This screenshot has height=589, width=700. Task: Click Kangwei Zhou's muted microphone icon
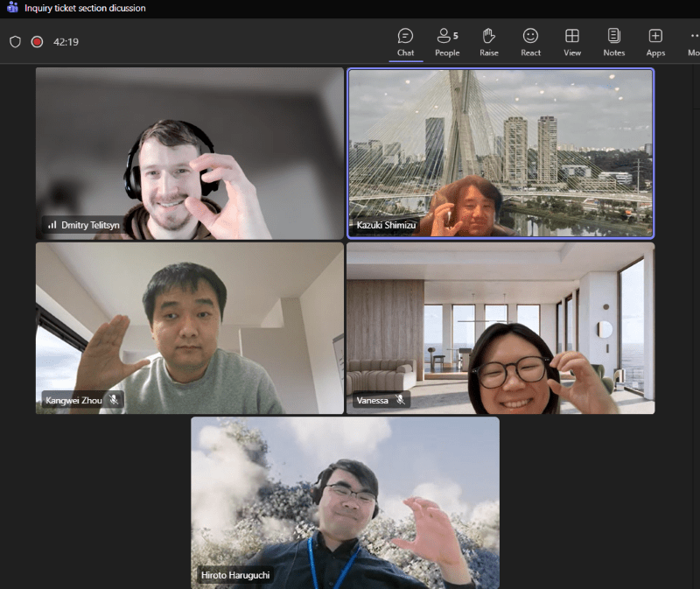114,400
